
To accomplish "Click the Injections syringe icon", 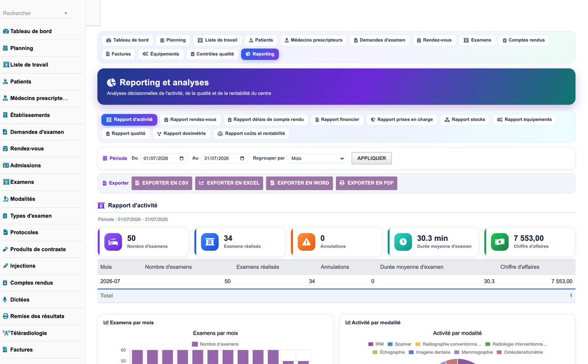I will click(x=5, y=266).
